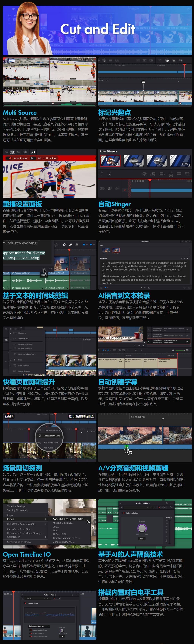
Task: Click Detect Scene Cuts menu item
Action: coord(52,435)
